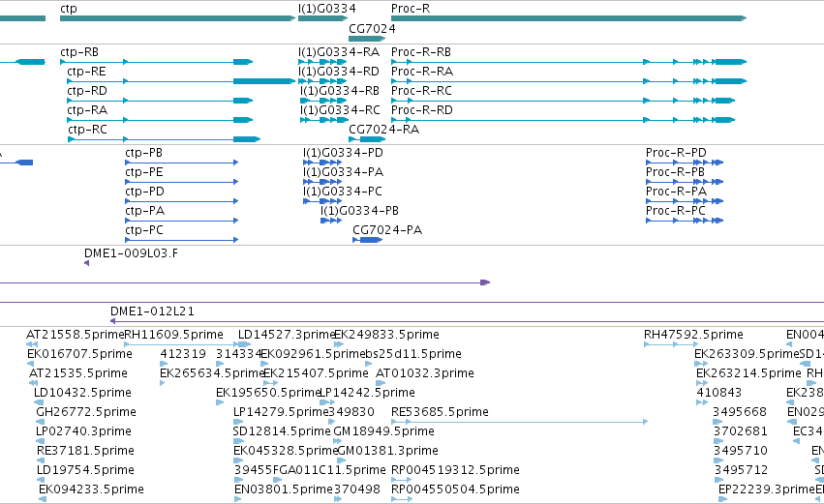Select EST RE37181.5prime
The width and height of the screenshot is (824, 504).
[41, 460]
